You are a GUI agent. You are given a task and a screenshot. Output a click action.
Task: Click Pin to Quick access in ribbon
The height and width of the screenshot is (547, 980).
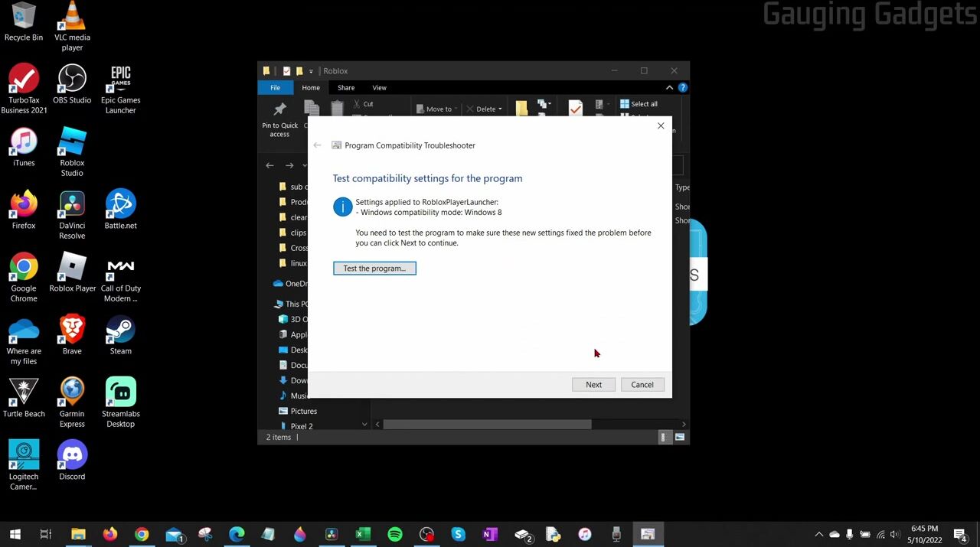click(279, 119)
